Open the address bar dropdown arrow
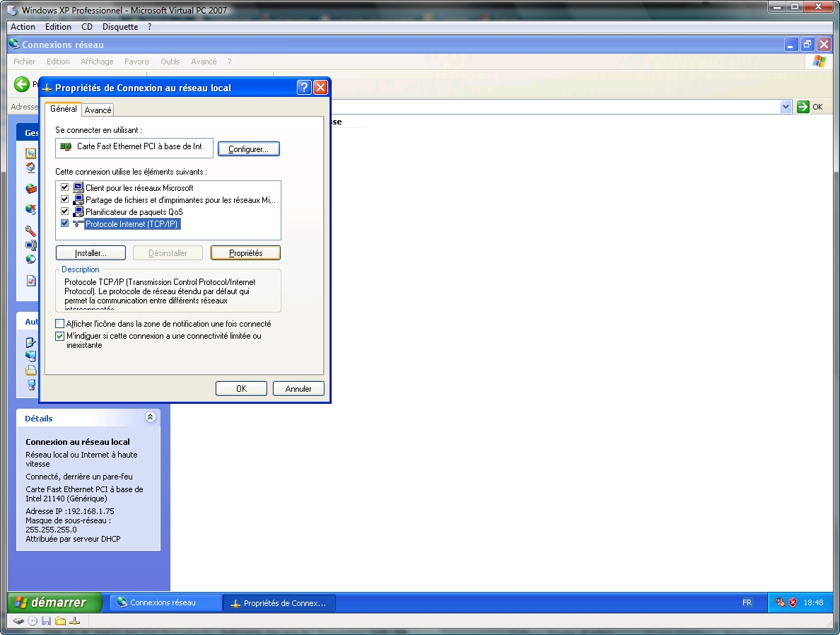 coord(786,107)
